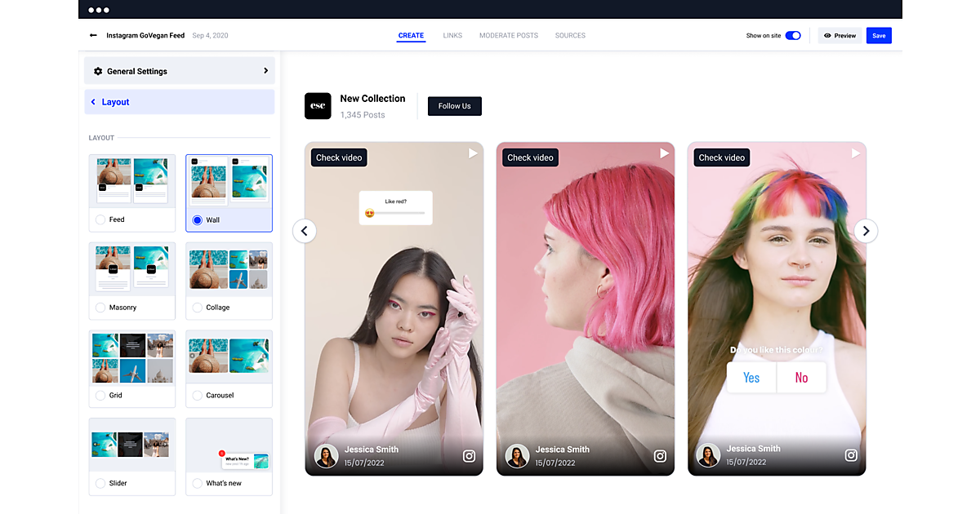Click the play icon on the first video card
This screenshot has height=514, width=980.
(473, 153)
